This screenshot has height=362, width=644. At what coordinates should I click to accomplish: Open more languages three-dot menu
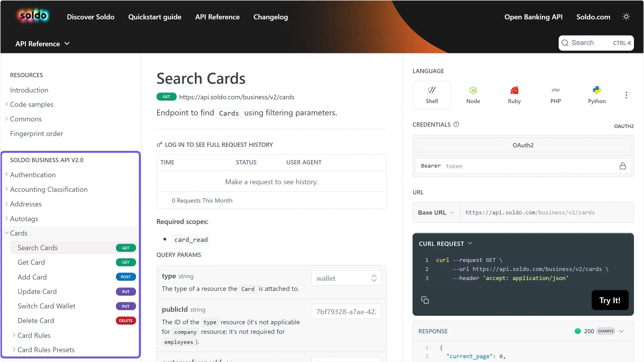[x=626, y=95]
